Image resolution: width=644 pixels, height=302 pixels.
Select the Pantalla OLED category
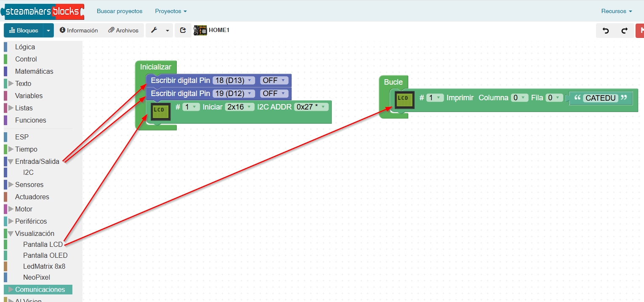45,255
